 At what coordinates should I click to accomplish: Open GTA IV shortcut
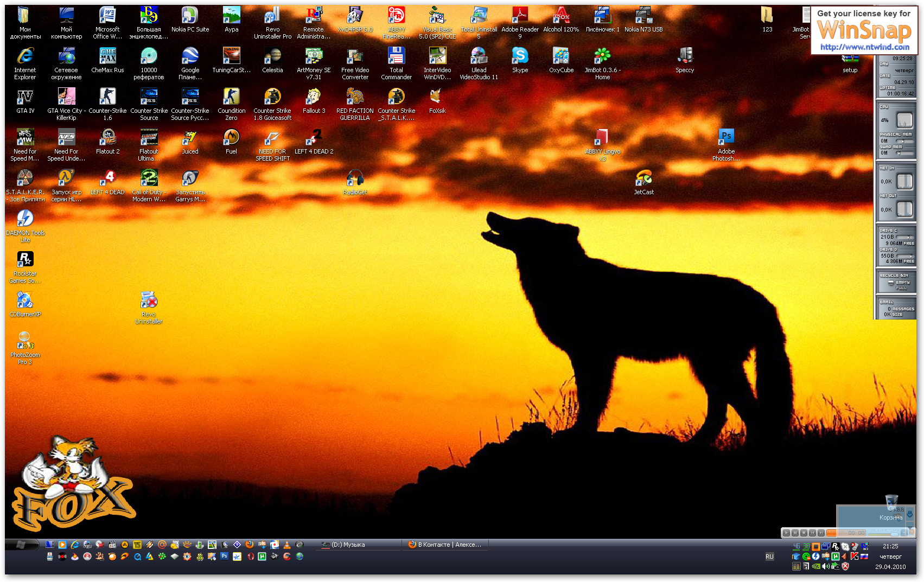[25, 97]
